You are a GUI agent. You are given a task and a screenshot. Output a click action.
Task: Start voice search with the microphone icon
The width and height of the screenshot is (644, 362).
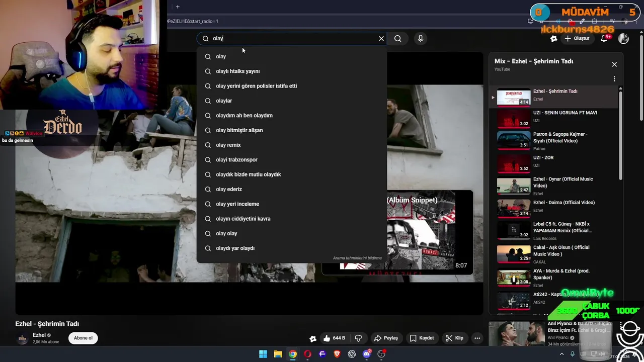coord(421,38)
